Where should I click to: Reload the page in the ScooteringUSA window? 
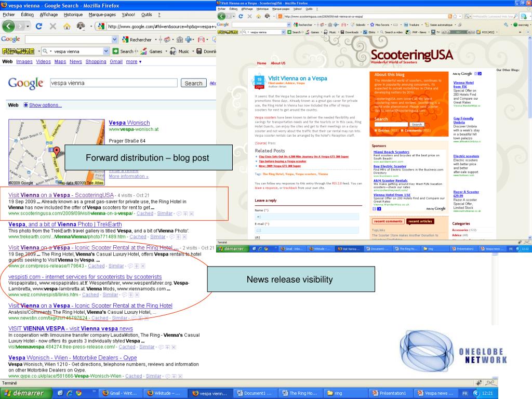click(x=241, y=16)
